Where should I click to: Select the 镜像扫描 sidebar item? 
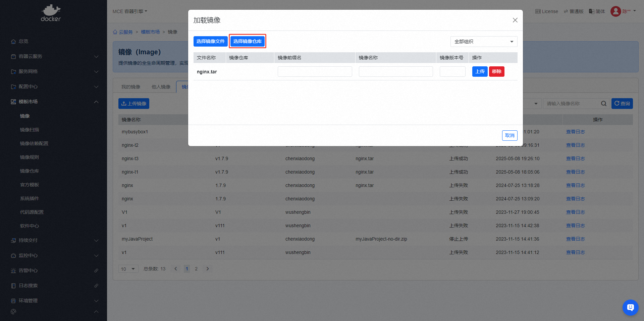point(30,130)
